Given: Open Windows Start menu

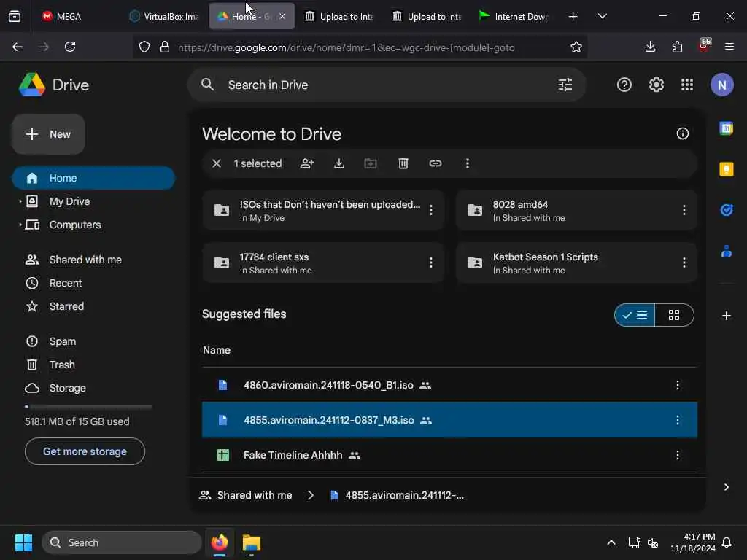Looking at the screenshot, I should 23,542.
